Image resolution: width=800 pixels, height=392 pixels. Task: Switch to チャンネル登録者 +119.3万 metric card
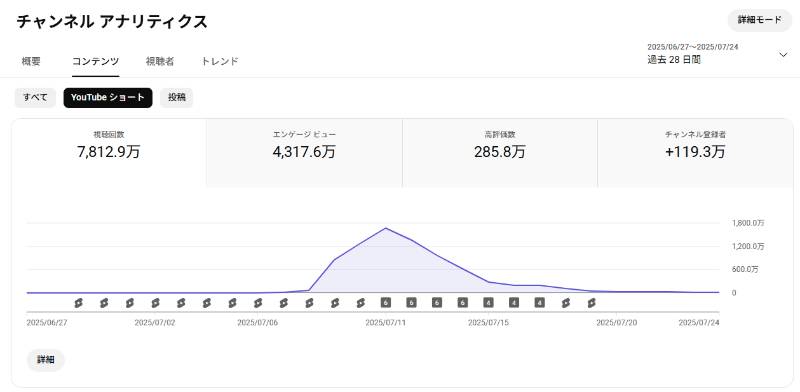pyautogui.click(x=695, y=153)
